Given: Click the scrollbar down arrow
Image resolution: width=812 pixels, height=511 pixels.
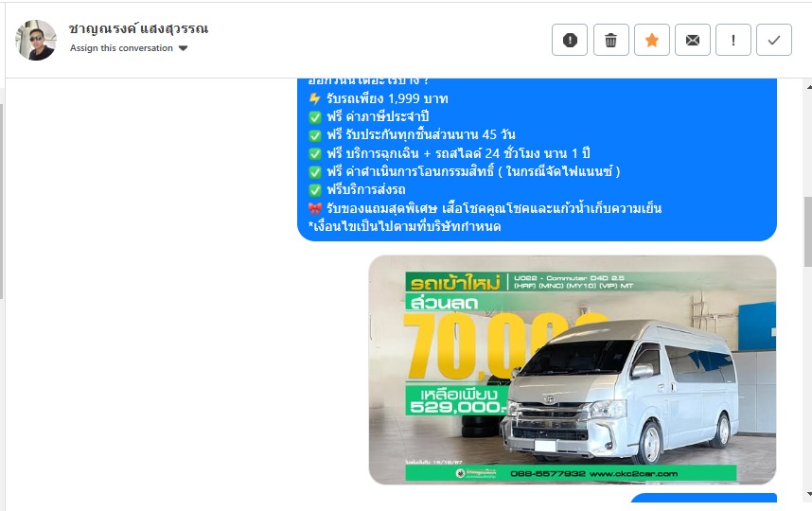Looking at the screenshot, I should click(808, 494).
